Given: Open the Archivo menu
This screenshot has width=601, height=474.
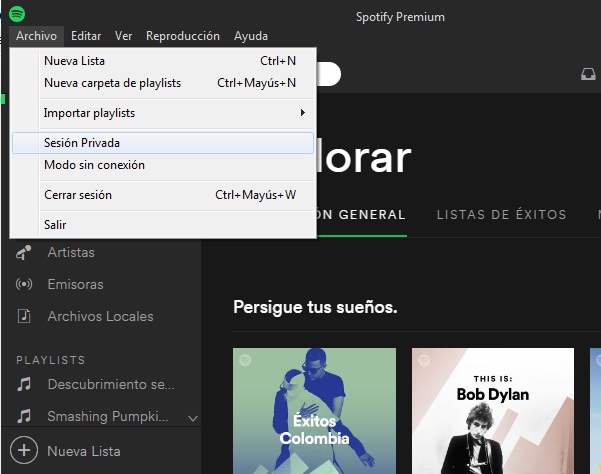Looking at the screenshot, I should coord(36,36).
